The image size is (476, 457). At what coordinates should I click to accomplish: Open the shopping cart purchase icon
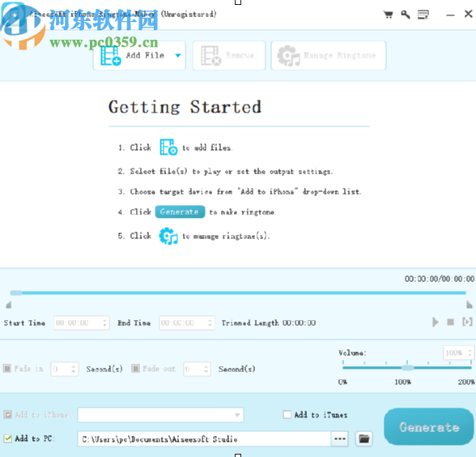[x=388, y=15]
